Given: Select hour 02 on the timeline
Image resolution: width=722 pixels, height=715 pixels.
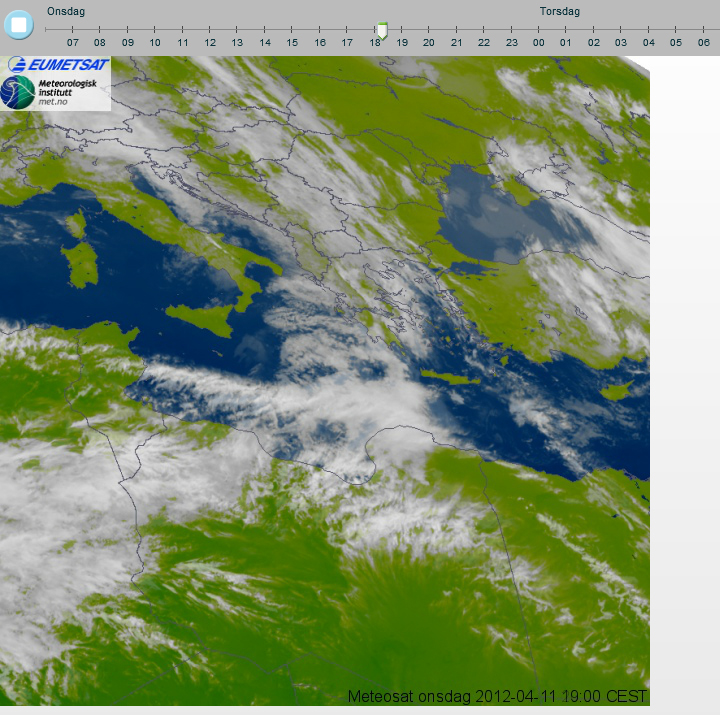Looking at the screenshot, I should point(594,42).
